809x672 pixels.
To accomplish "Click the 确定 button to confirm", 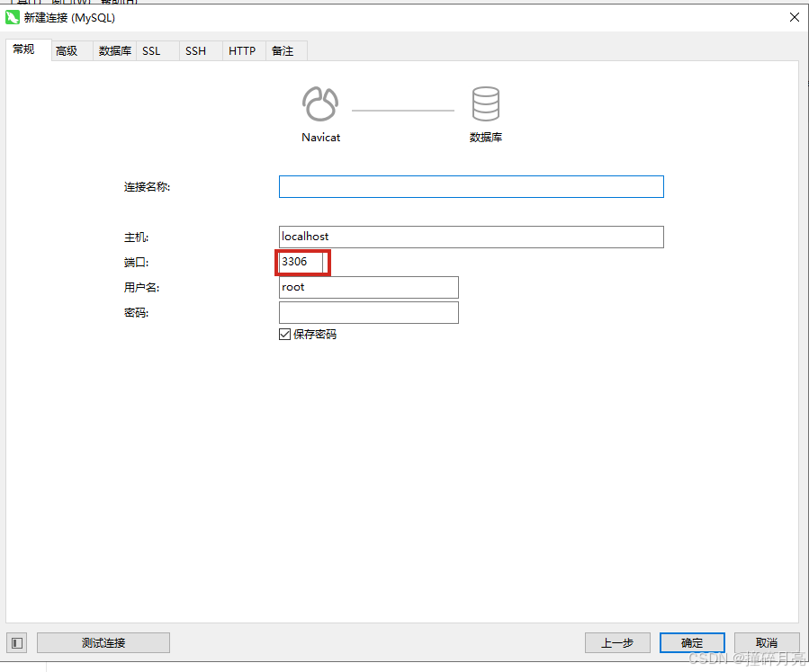I will coord(691,642).
